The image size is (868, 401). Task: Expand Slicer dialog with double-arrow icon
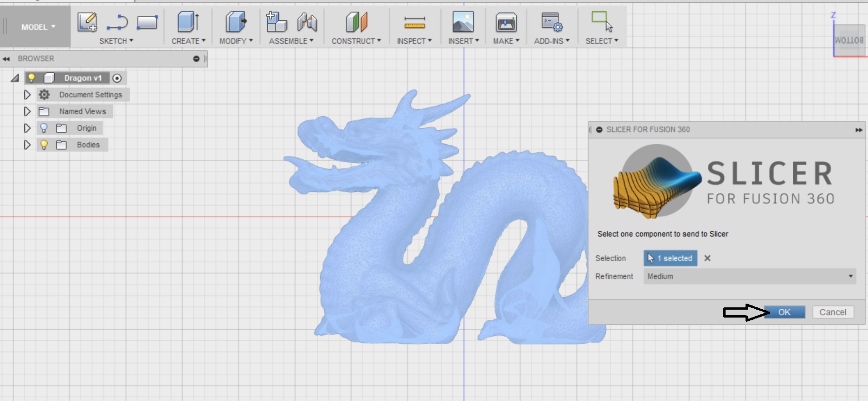pyautogui.click(x=859, y=130)
